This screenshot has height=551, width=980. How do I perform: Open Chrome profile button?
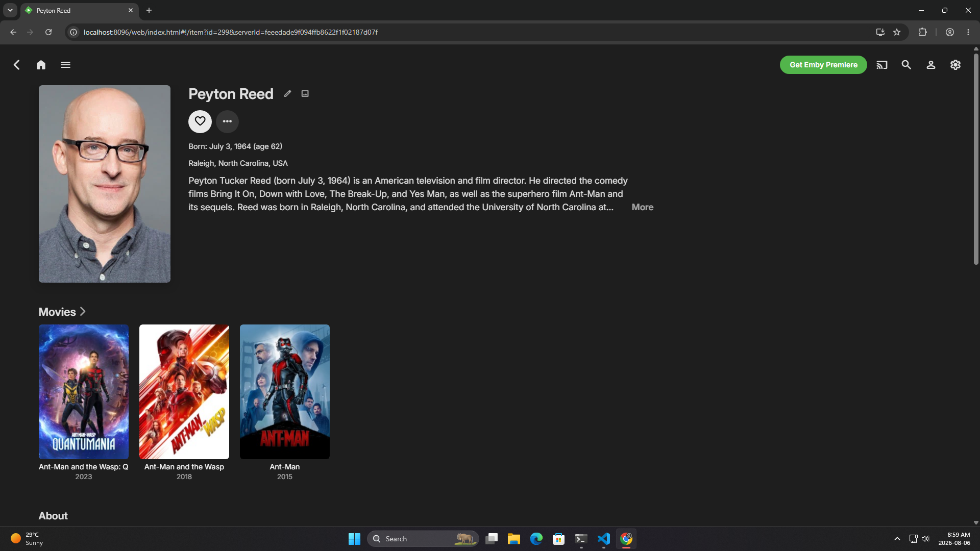950,32
